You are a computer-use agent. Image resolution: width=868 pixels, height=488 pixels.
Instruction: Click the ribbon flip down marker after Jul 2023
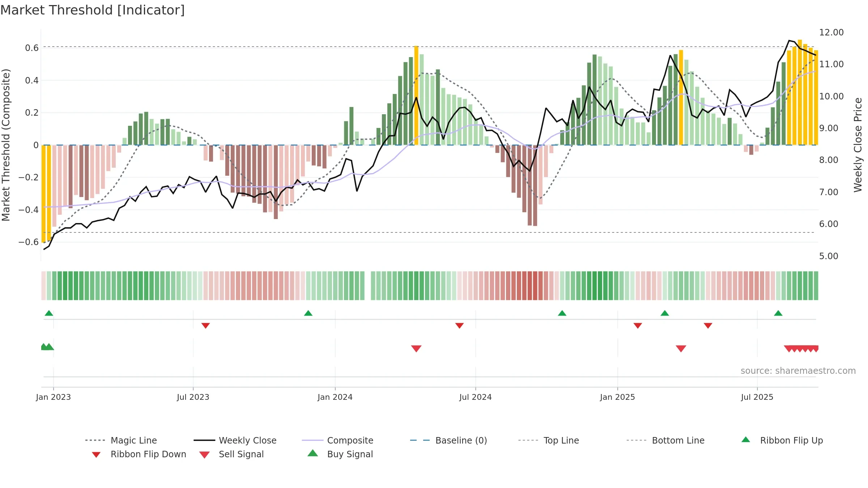(205, 326)
